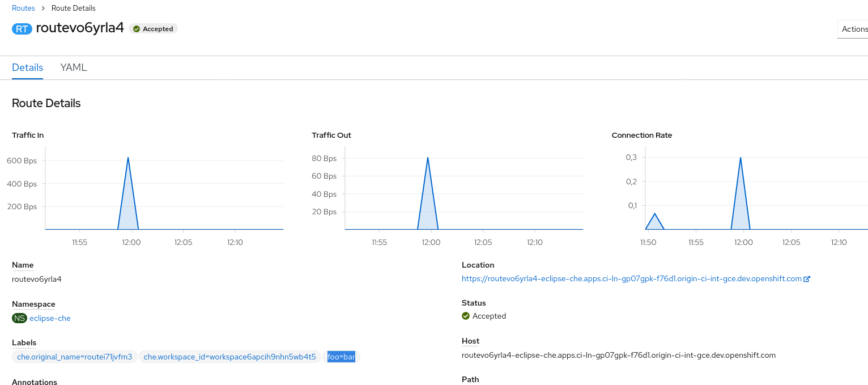Click the Route Details heading
The width and height of the screenshot is (868, 385).
click(x=46, y=103)
